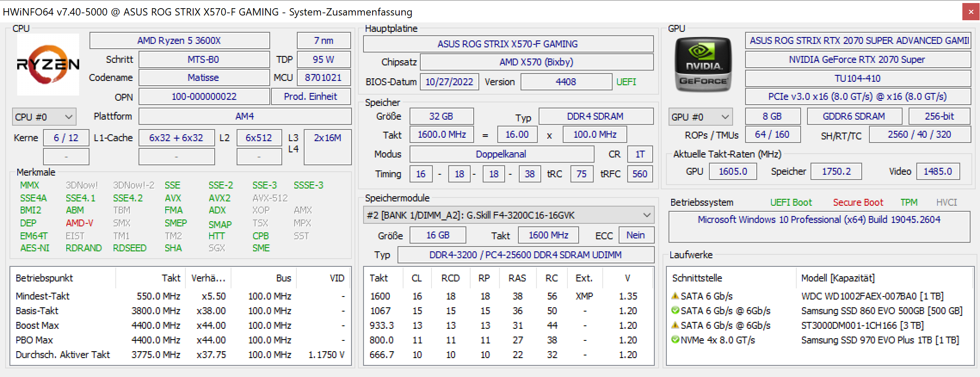Image resolution: width=980 pixels, height=377 pixels.
Task: Click the MTS-B0 stepping field
Action: [x=204, y=59]
